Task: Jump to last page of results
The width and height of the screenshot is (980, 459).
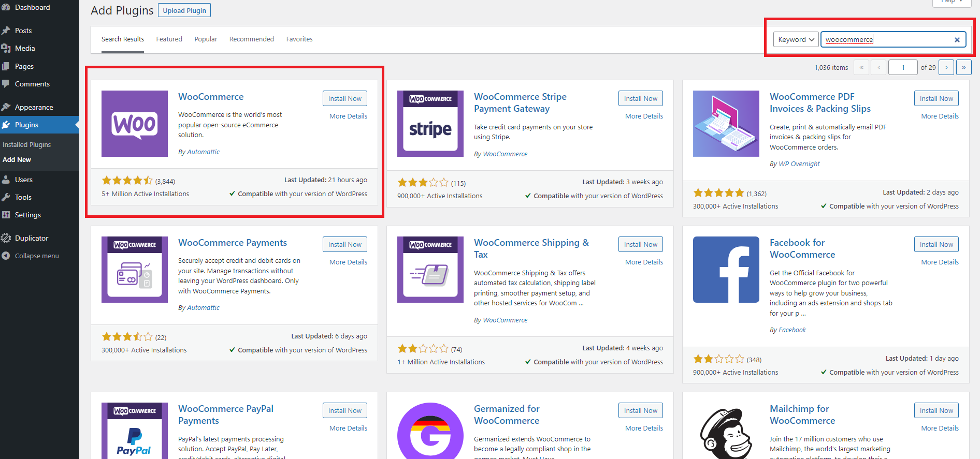Action: click(x=964, y=67)
